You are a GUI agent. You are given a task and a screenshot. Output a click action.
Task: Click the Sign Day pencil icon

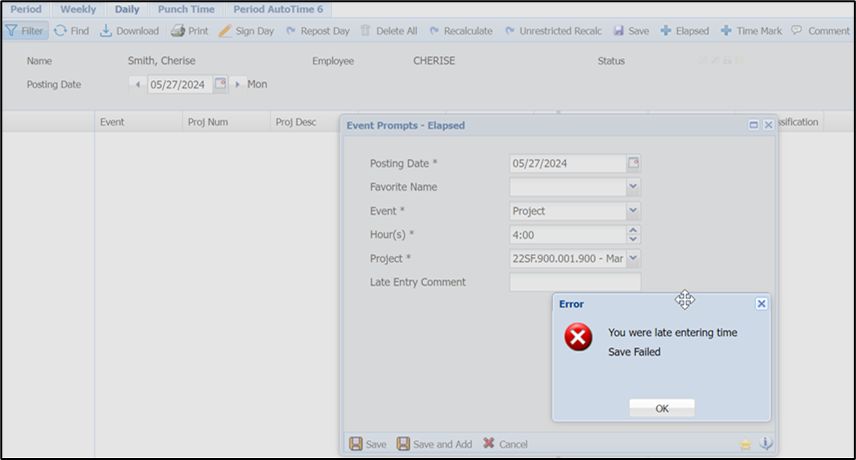point(225,31)
